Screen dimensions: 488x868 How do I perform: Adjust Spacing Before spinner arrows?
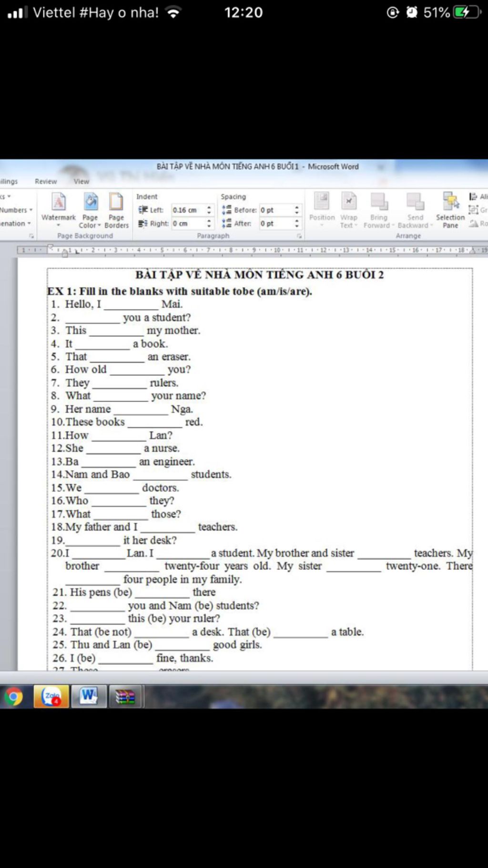[x=297, y=210]
